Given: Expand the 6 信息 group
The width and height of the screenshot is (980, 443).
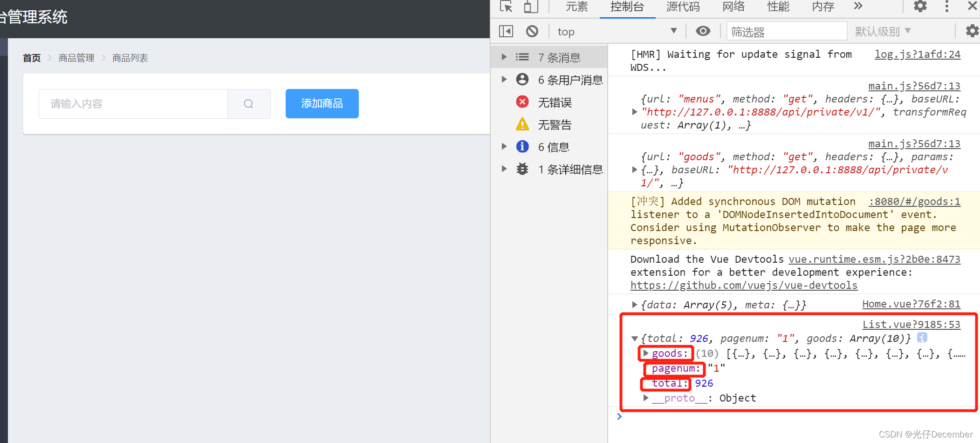Looking at the screenshot, I should click(x=504, y=146).
